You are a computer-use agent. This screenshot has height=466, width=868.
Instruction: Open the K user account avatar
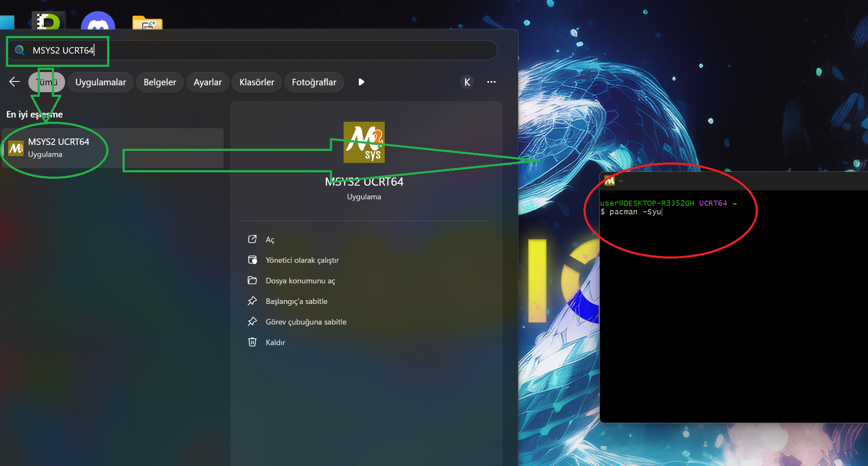467,82
